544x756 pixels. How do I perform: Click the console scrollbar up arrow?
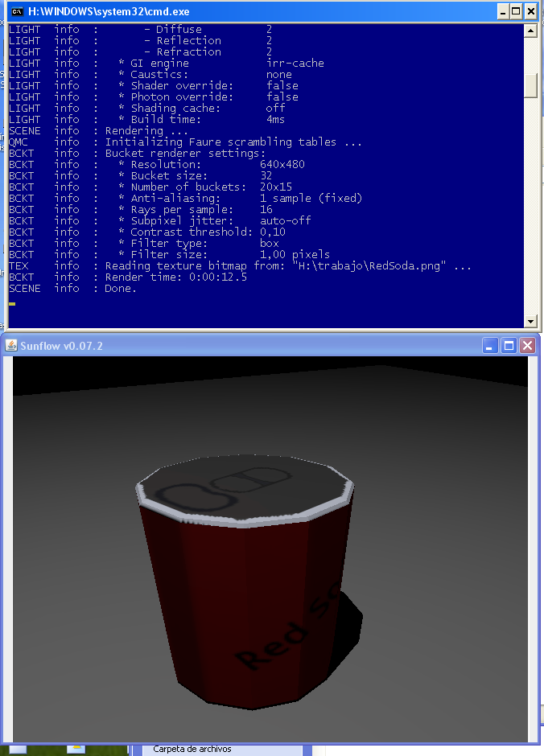pos(530,31)
